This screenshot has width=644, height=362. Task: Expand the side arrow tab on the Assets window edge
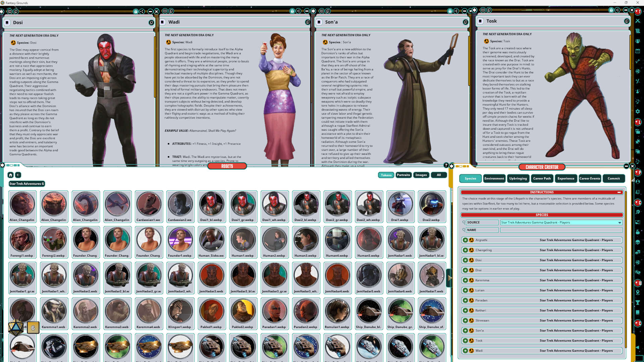[450, 277]
